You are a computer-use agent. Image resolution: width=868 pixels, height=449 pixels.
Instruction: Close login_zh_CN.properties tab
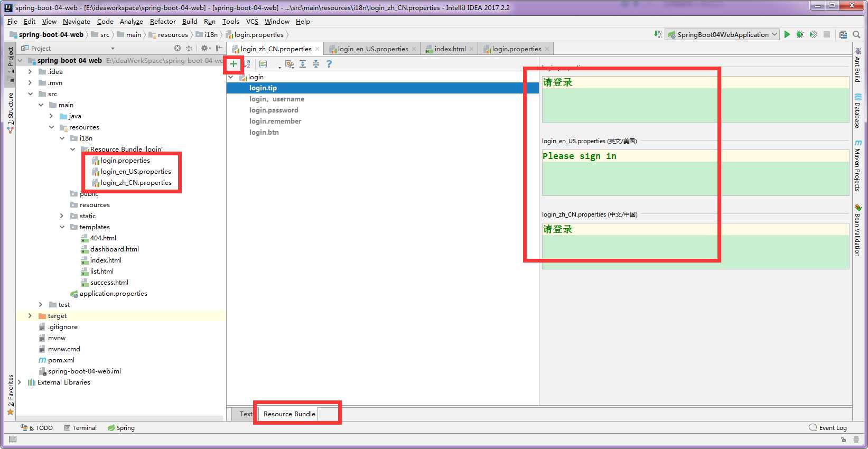[x=317, y=49]
